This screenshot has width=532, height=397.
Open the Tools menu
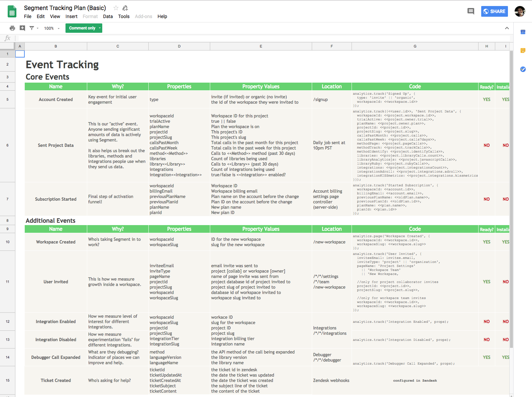coord(124,16)
